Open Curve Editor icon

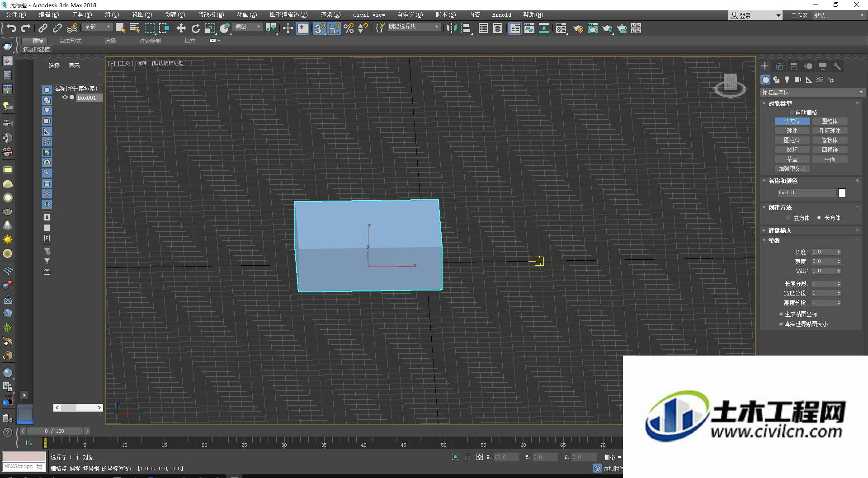pyautogui.click(x=529, y=28)
